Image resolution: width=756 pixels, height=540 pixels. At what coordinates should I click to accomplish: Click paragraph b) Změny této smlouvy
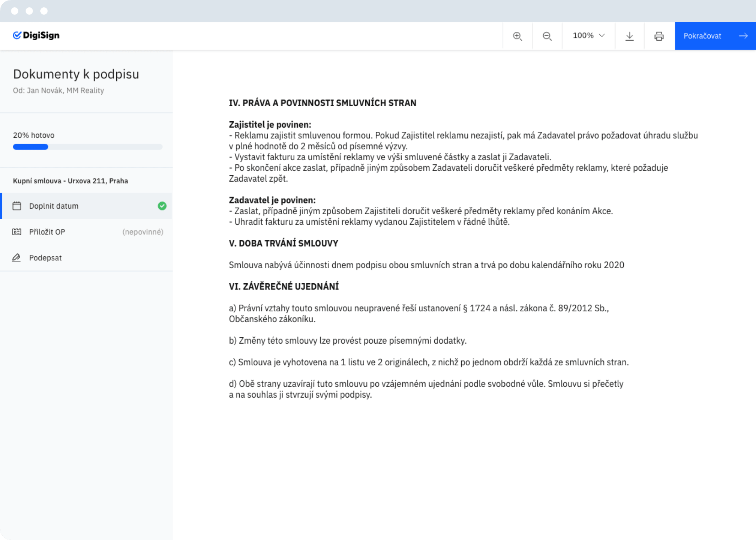point(348,340)
